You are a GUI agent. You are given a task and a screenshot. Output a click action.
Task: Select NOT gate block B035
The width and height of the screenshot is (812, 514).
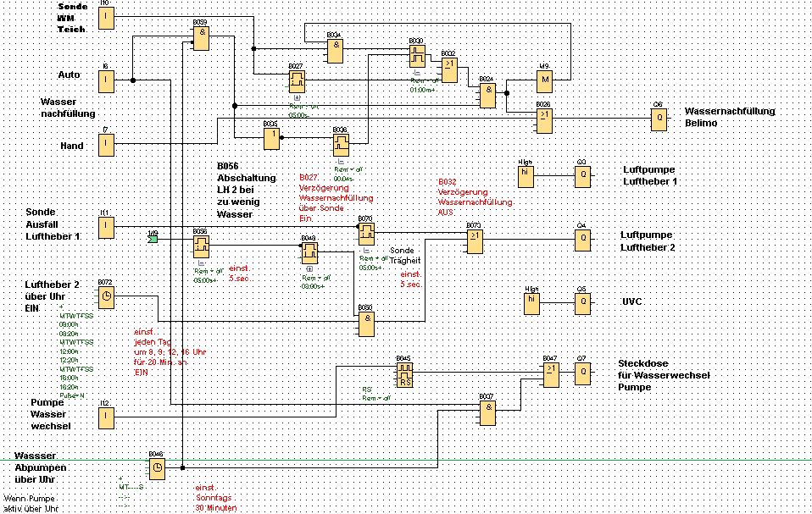click(271, 138)
